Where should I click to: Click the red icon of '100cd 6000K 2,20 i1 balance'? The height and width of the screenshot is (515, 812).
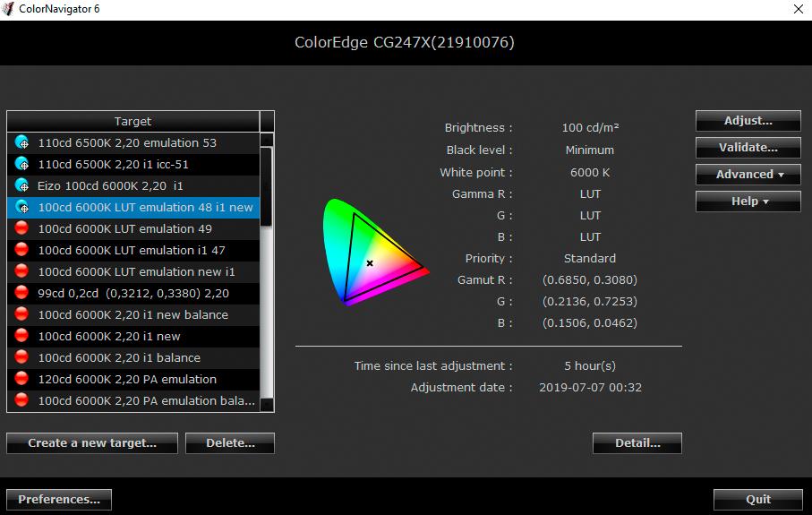(21, 357)
